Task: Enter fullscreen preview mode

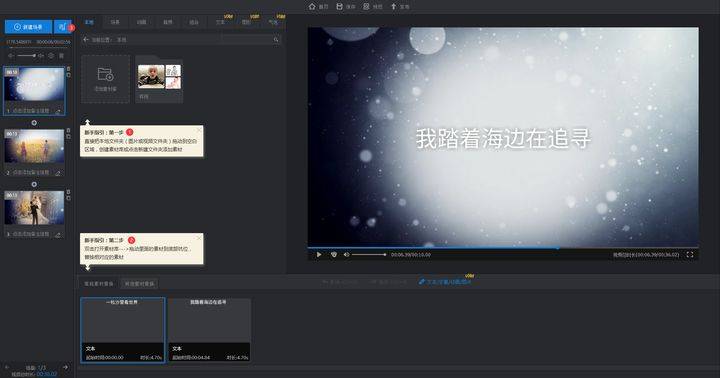Action: (690, 254)
